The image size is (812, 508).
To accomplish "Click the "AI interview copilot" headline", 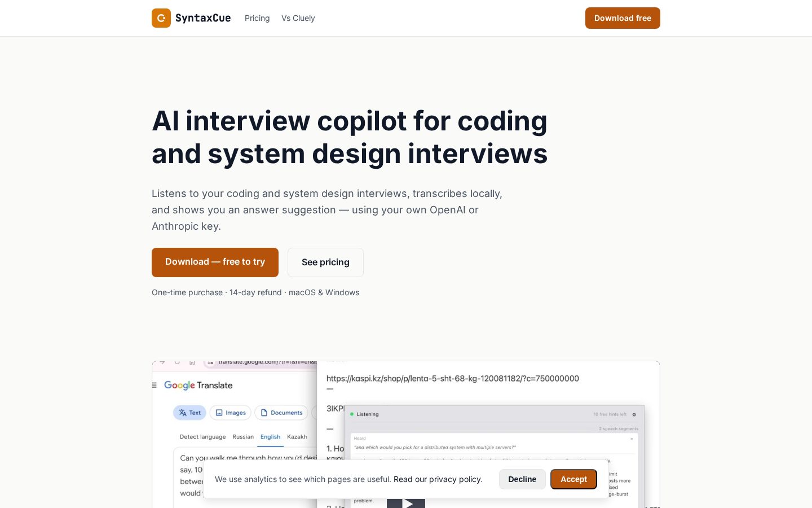I will click(350, 137).
